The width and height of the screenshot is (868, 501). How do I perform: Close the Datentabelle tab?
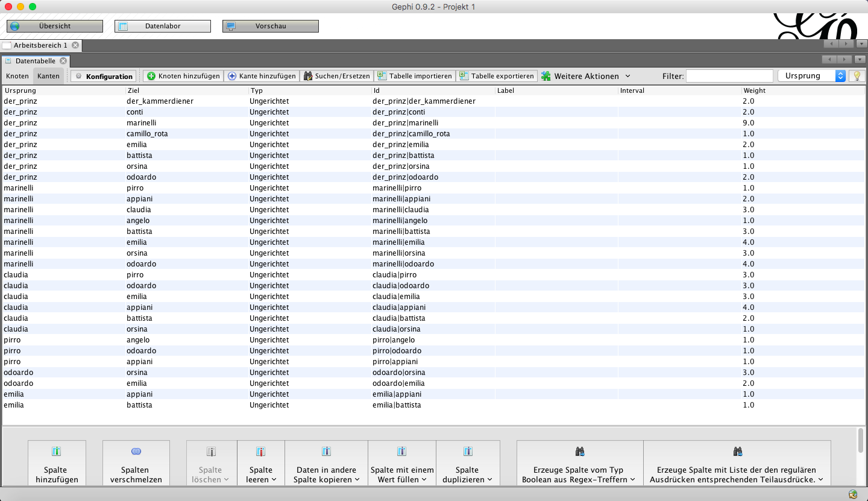pyautogui.click(x=63, y=61)
